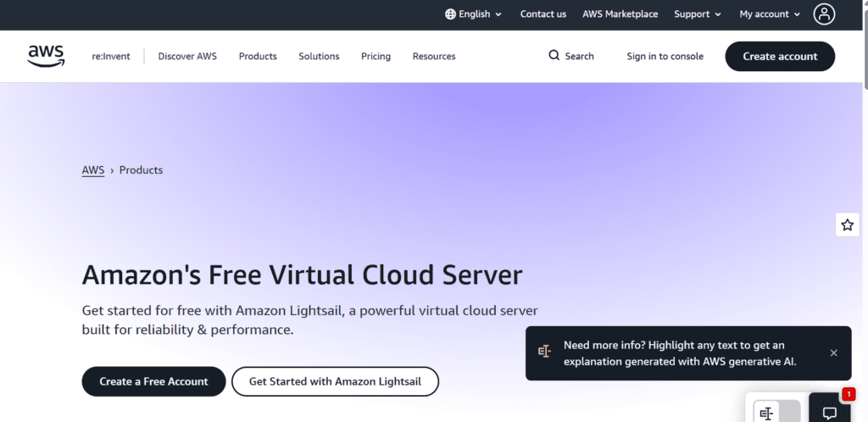Open the Products menu
Viewport: 868px width, 422px height.
point(258,56)
